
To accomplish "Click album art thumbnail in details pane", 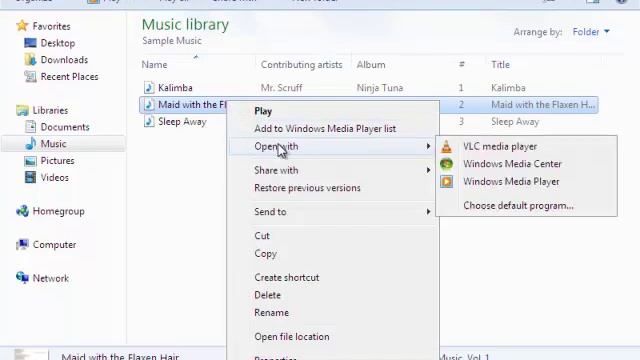I will pos(31,354).
